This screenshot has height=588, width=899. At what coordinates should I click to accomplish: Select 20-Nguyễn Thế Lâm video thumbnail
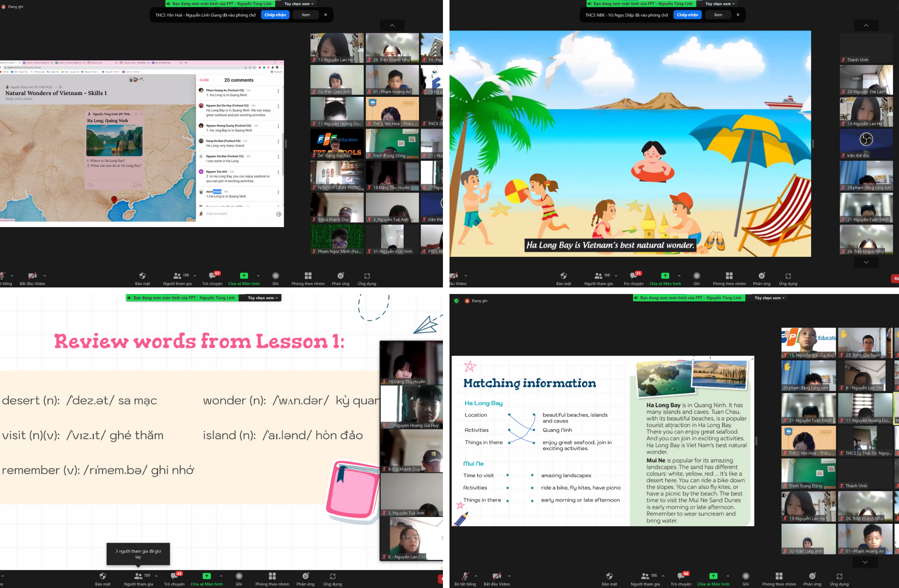coord(866,80)
